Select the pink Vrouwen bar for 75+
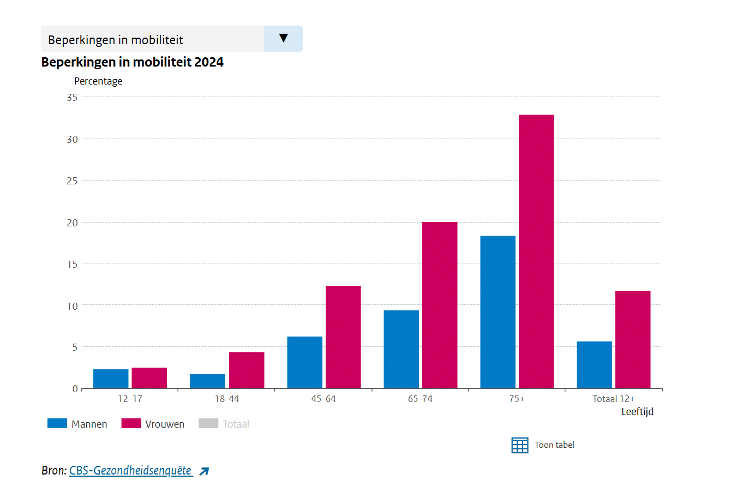This screenshot has width=756, height=504. pyautogui.click(x=536, y=251)
